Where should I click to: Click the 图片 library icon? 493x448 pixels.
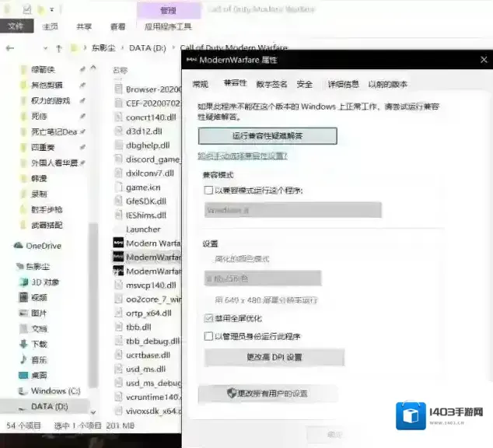[x=23, y=313]
